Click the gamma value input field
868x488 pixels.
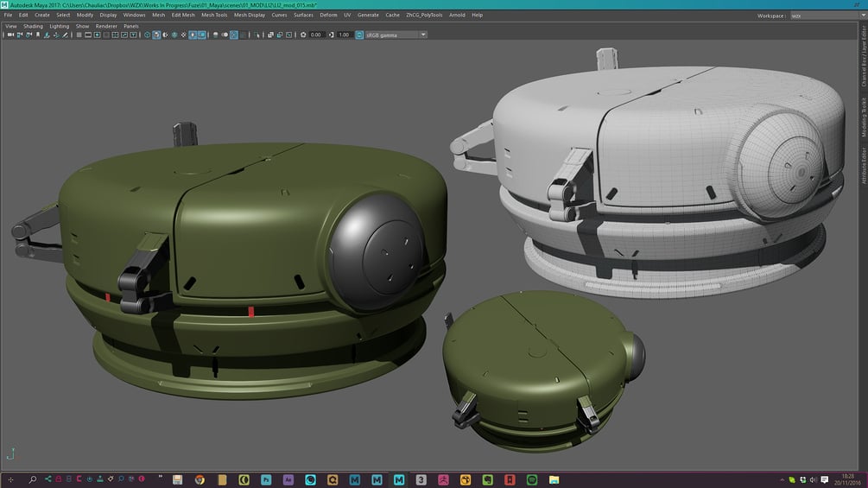[344, 35]
